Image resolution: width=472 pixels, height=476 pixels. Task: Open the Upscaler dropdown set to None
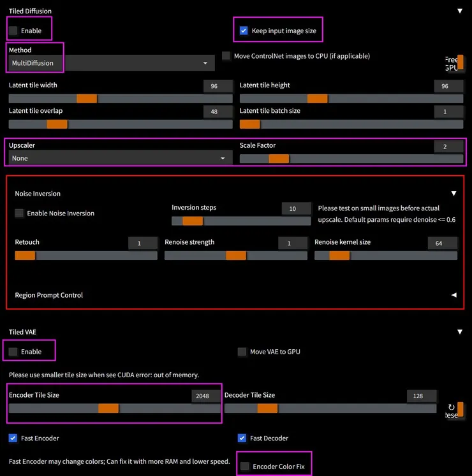coord(119,158)
